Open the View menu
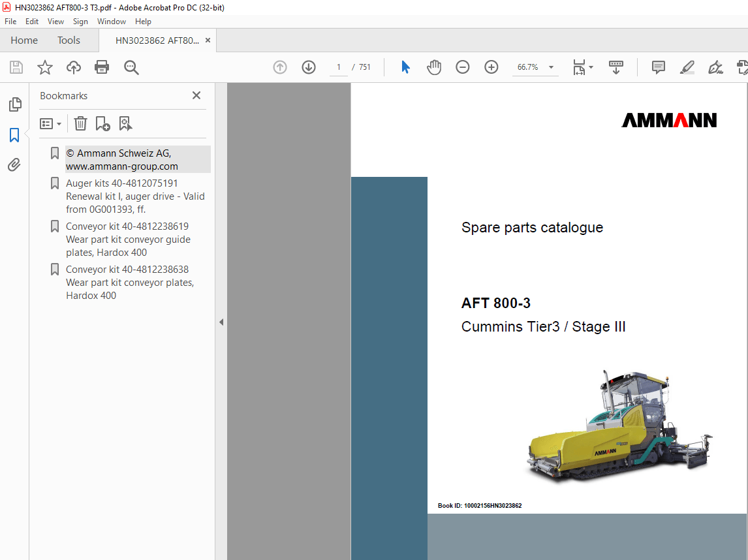The width and height of the screenshot is (748, 560). coord(55,22)
